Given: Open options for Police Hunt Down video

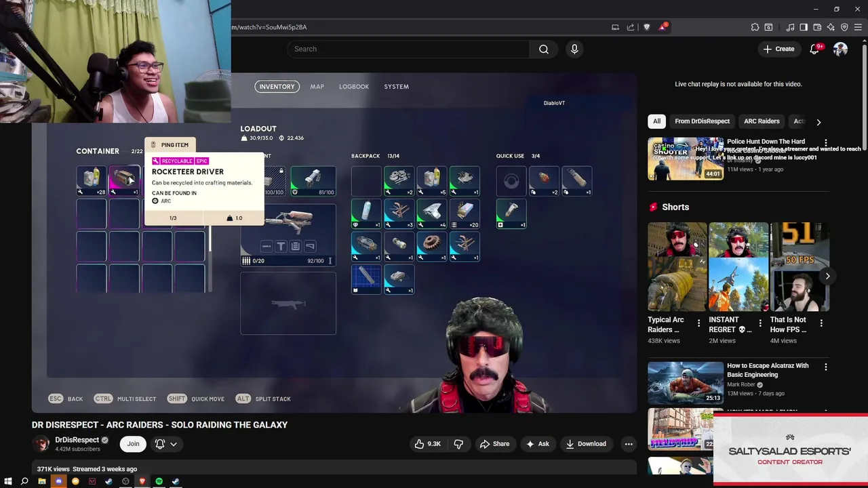Looking at the screenshot, I should tap(825, 142).
